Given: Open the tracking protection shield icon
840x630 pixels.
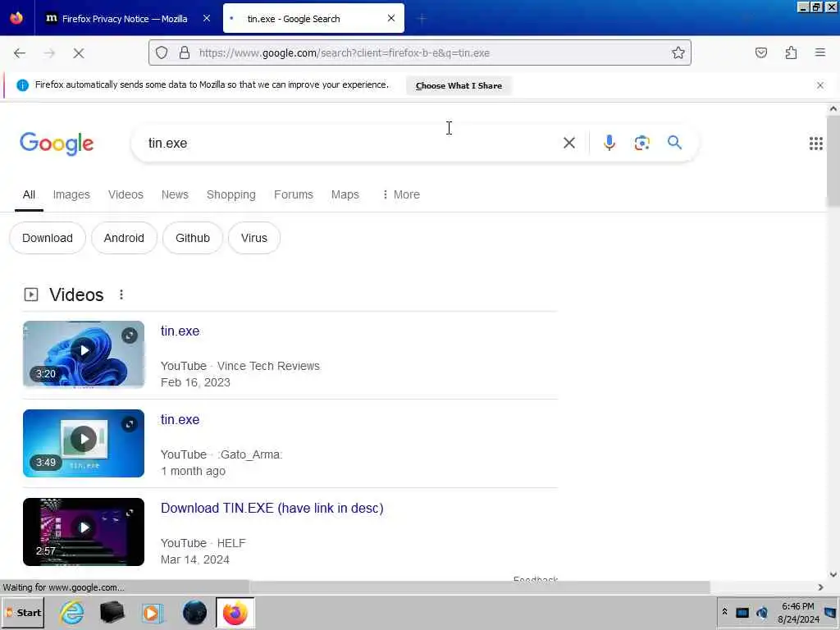Looking at the screenshot, I should (162, 52).
